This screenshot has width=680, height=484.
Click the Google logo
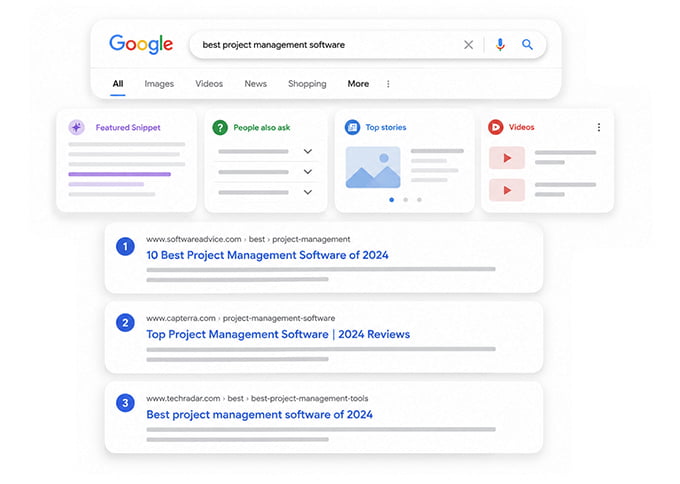(141, 44)
